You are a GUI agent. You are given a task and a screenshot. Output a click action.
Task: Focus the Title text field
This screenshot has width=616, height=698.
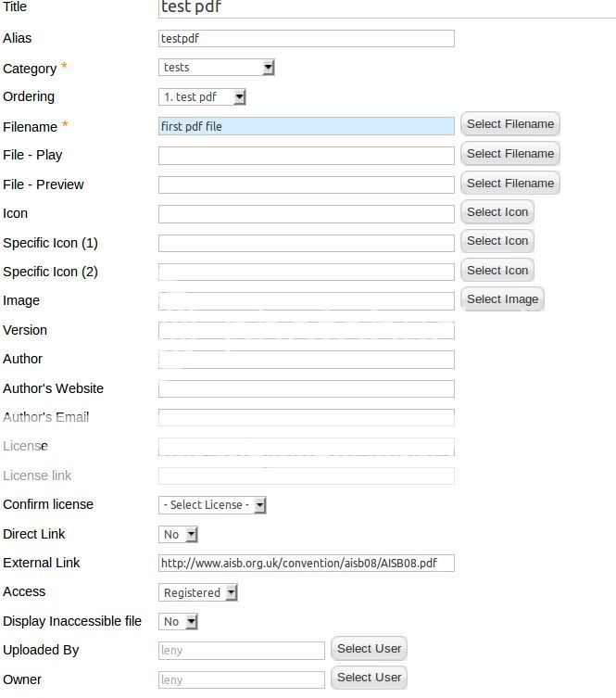coord(384,8)
